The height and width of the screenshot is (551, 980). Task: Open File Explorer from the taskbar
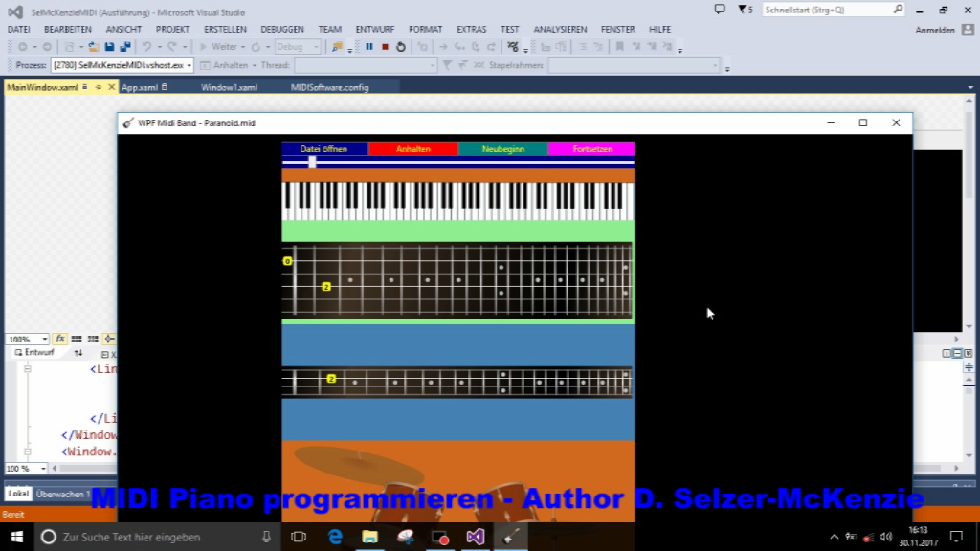click(x=370, y=537)
